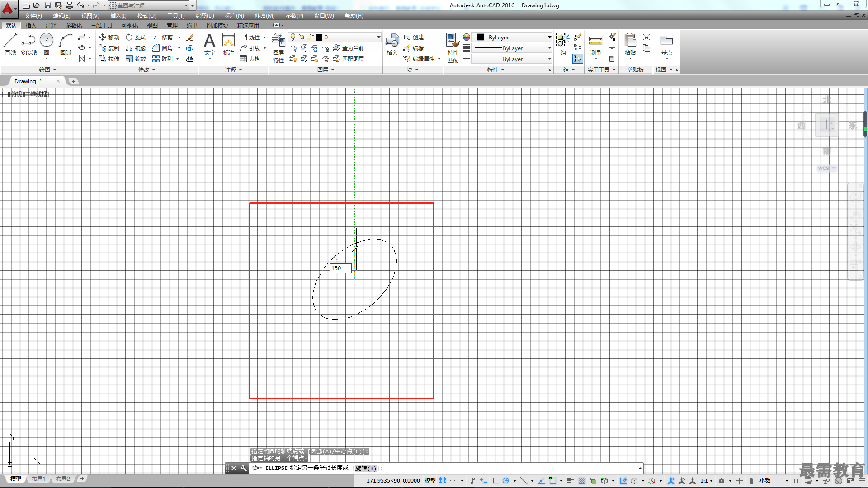868x488 pixels.
Task: Toggle layer on/off lightbulb in layer dropdown
Action: point(293,37)
